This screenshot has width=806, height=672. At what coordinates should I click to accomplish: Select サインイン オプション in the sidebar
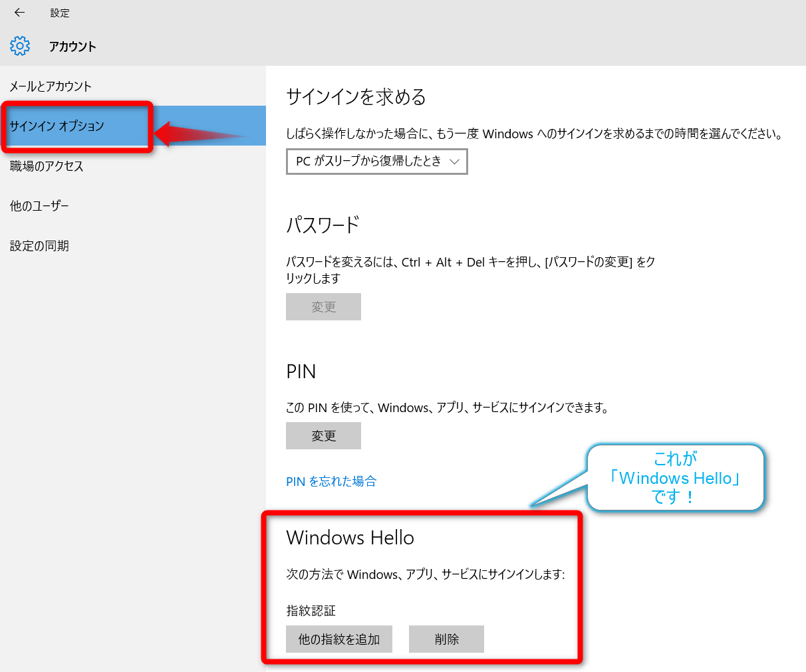point(57,126)
